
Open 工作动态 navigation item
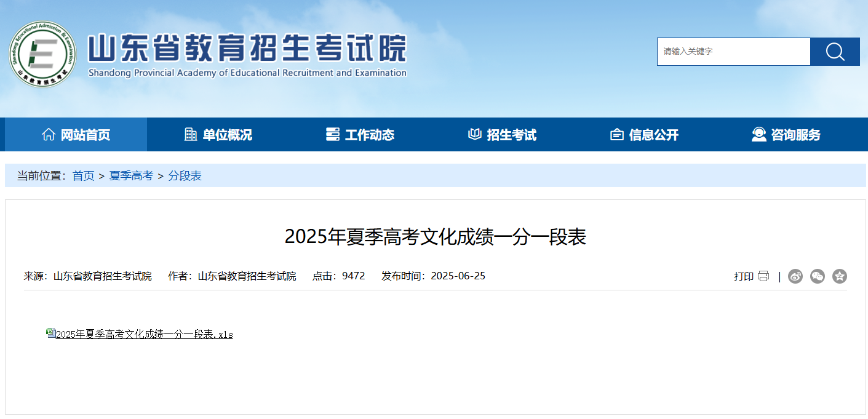point(360,134)
